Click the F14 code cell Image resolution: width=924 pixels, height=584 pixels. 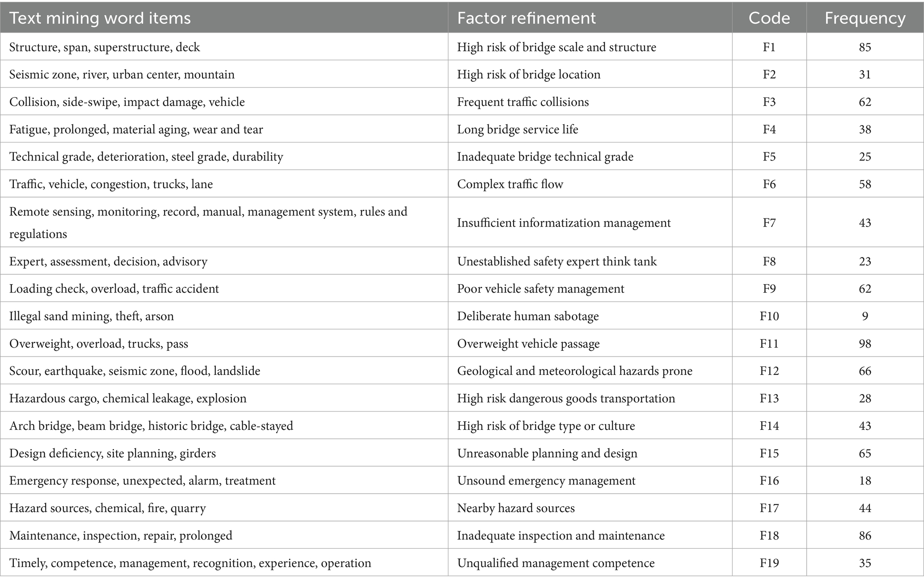(x=769, y=426)
